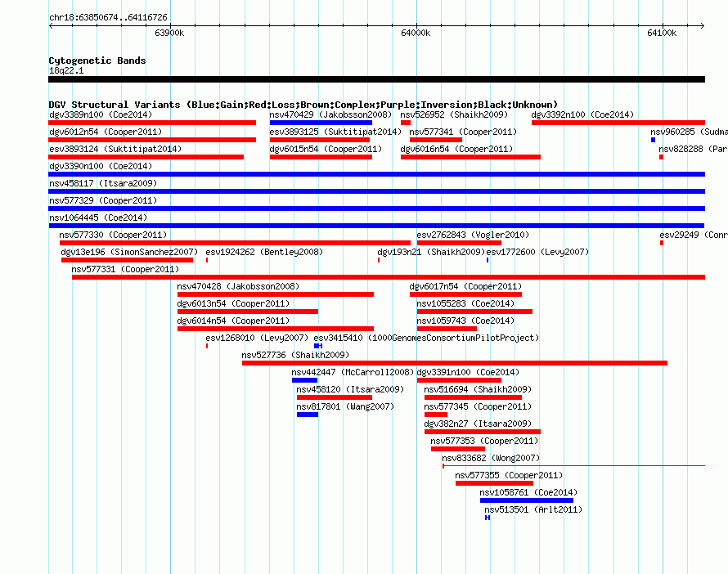Click nsv458120 (Itsara2009) label
The height and width of the screenshot is (574, 728).
pos(350,389)
